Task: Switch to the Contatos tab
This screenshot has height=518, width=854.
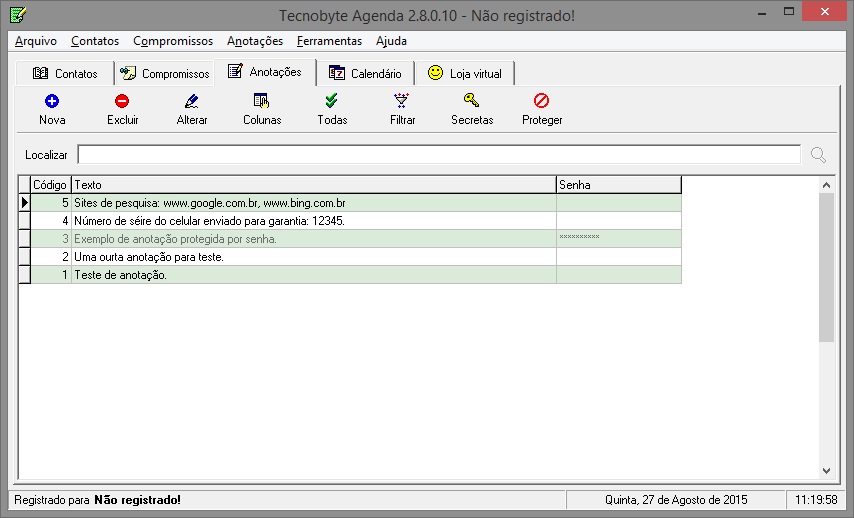Action: click(x=66, y=74)
